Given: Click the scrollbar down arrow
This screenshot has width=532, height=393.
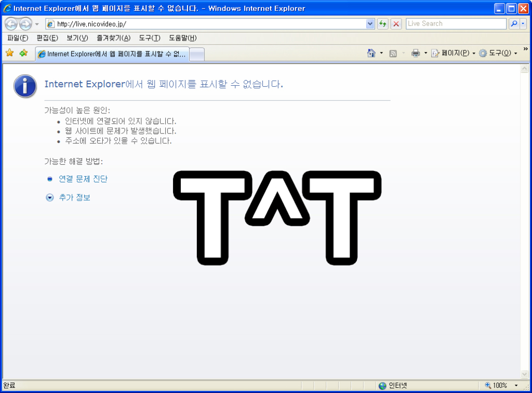Looking at the screenshot, I should tap(524, 374).
